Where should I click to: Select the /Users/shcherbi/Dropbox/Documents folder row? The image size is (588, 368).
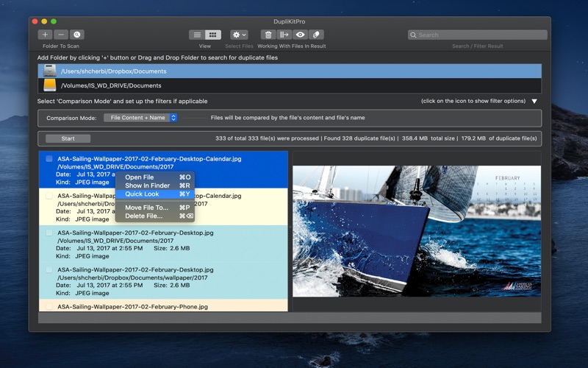[x=290, y=71]
